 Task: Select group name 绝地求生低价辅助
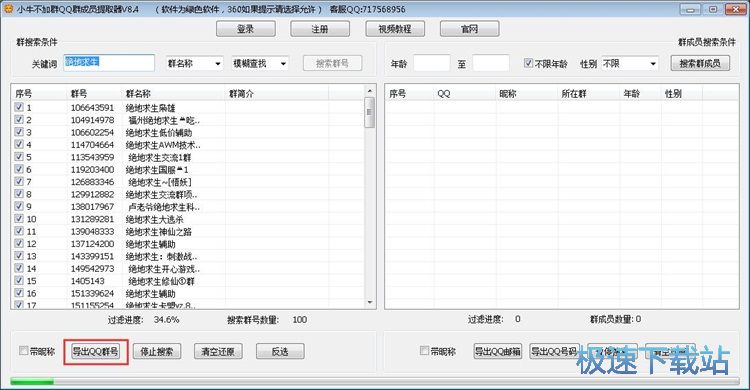[x=159, y=133]
